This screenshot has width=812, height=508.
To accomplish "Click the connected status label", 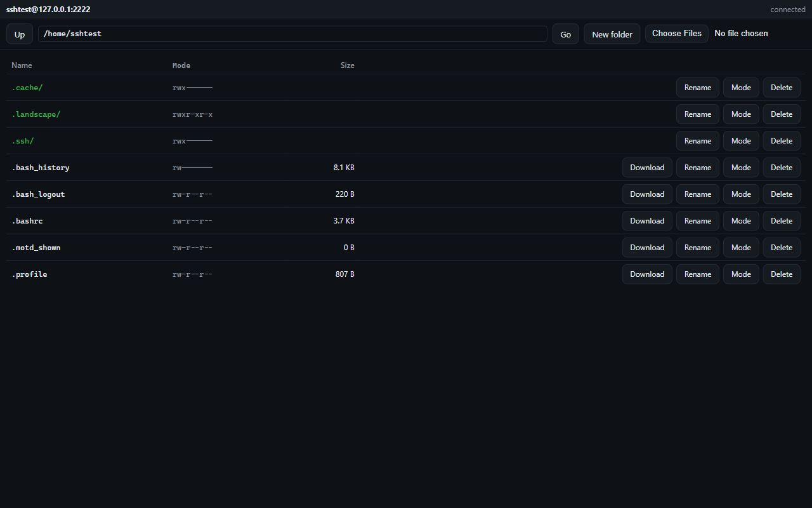I will [788, 10].
